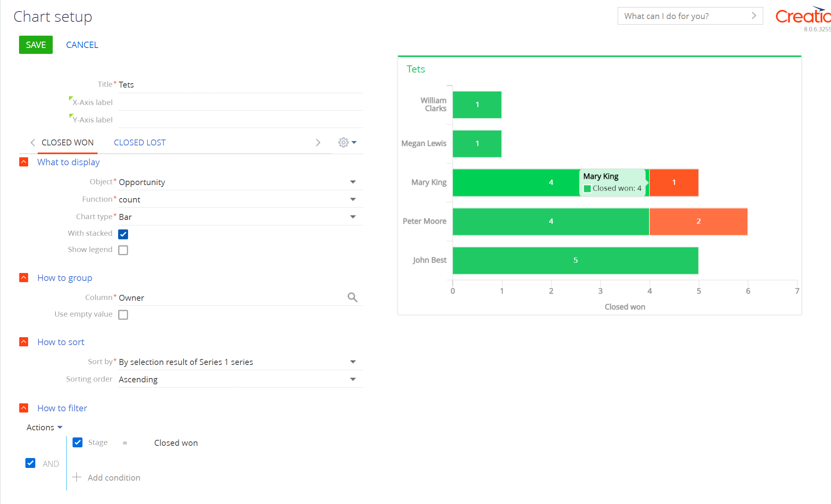Screen dimensions: 831x504
Task: Open the Chart type dropdown
Action: (x=353, y=217)
